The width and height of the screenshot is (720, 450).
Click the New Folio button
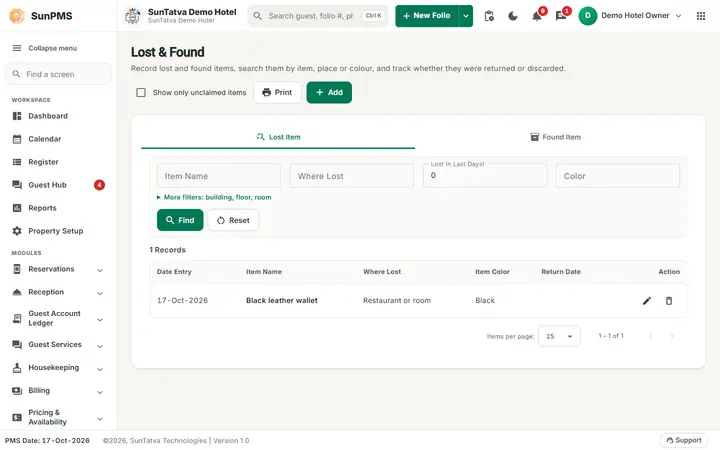(427, 16)
